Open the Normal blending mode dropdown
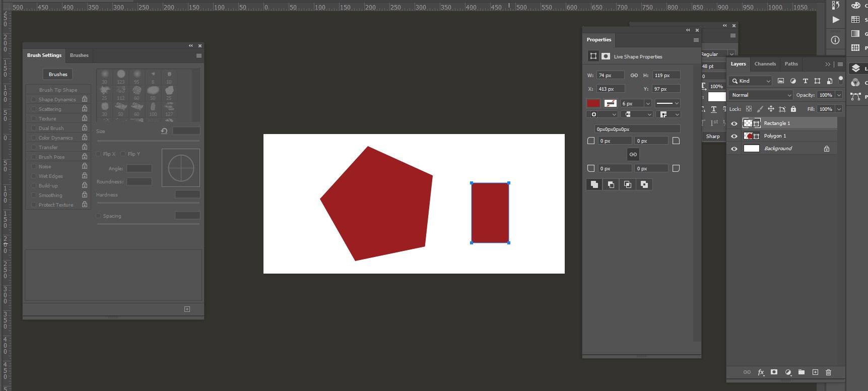The height and width of the screenshot is (391, 868). 761,95
